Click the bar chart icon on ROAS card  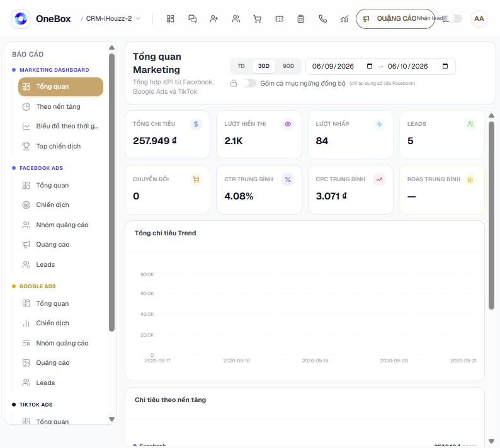pyautogui.click(x=470, y=179)
